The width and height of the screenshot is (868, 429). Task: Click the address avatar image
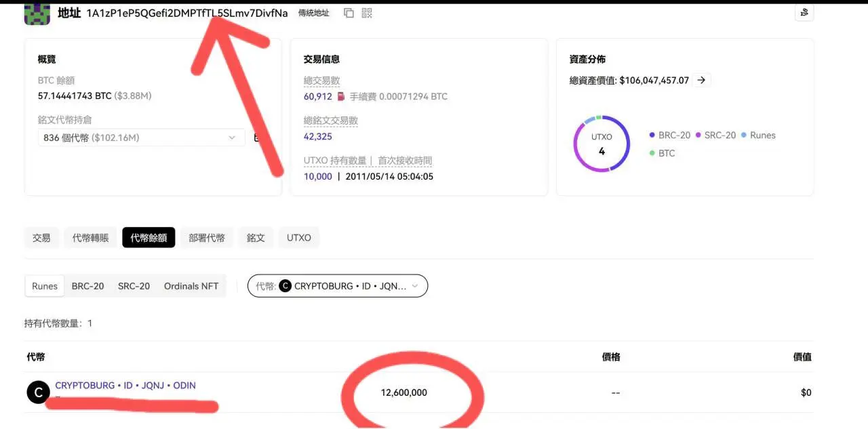click(x=37, y=13)
